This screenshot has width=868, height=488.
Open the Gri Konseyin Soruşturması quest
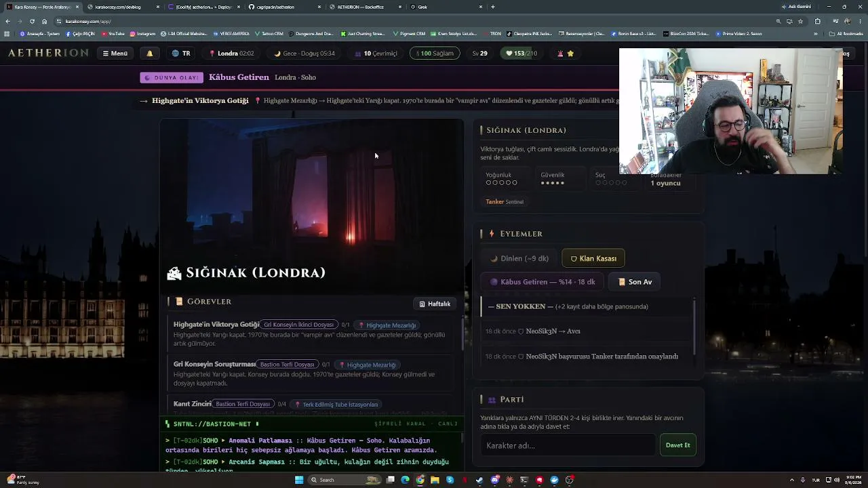(x=214, y=364)
